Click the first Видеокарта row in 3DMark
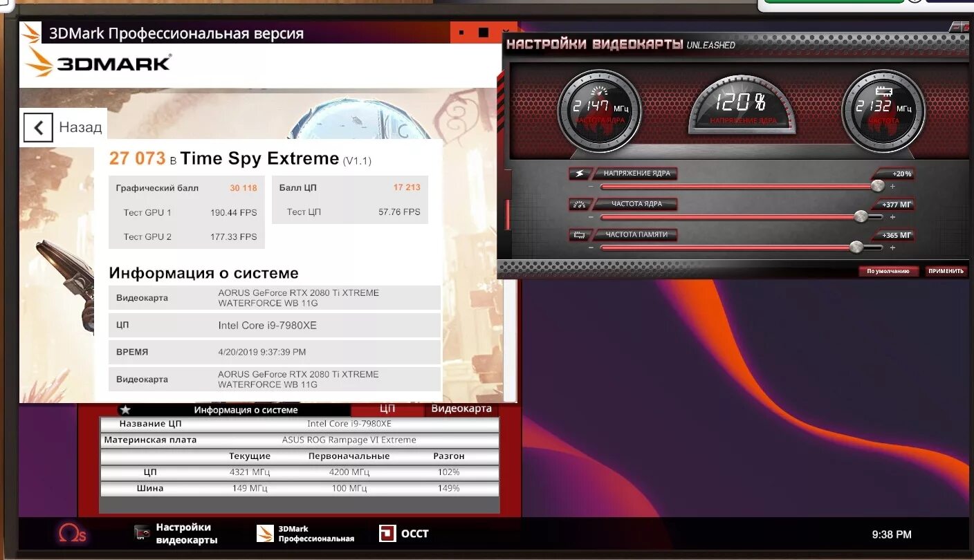This screenshot has width=974, height=560. pos(275,298)
